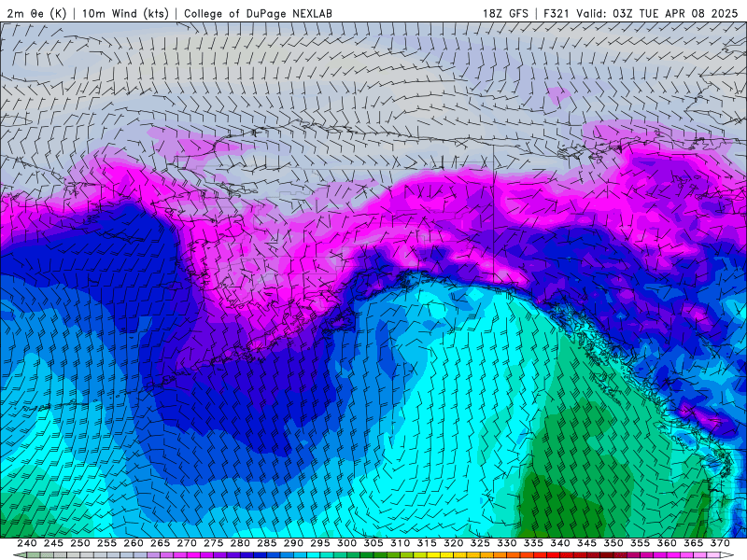This screenshot has height=560, width=747.
Task: Click the 285 value on color scale
Action: coord(267,543)
